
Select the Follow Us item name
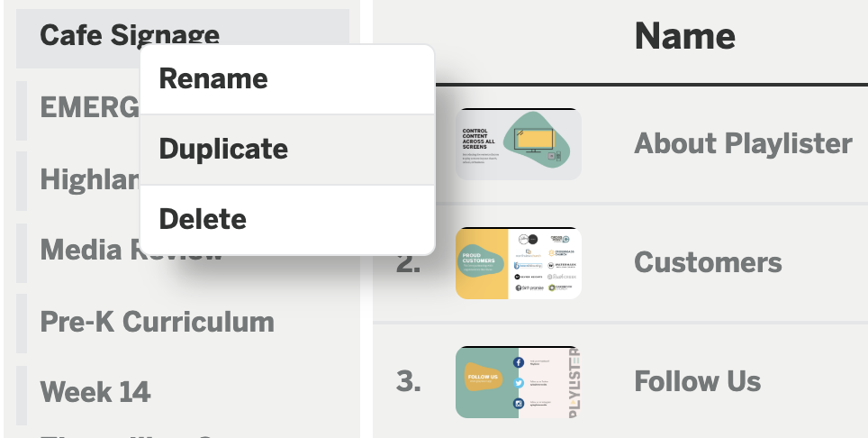[x=698, y=381]
